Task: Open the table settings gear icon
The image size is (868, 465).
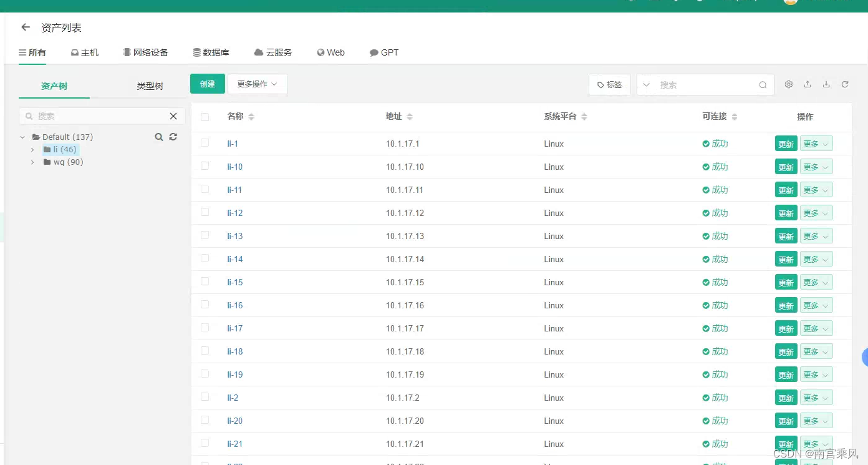Action: point(788,84)
